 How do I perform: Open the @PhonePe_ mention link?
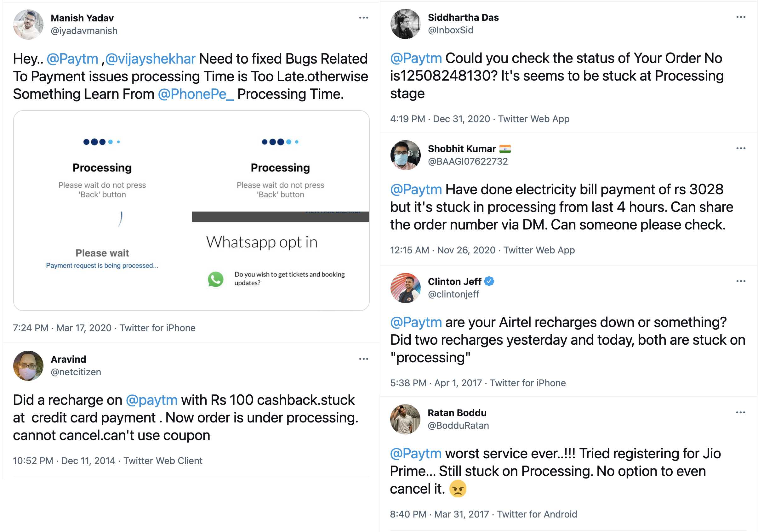(196, 94)
